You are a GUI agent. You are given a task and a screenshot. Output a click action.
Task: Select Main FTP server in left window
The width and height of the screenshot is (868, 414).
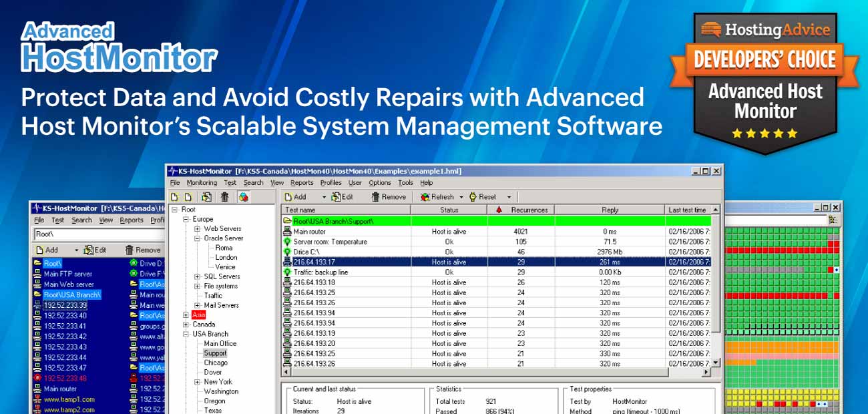pyautogui.click(x=68, y=274)
